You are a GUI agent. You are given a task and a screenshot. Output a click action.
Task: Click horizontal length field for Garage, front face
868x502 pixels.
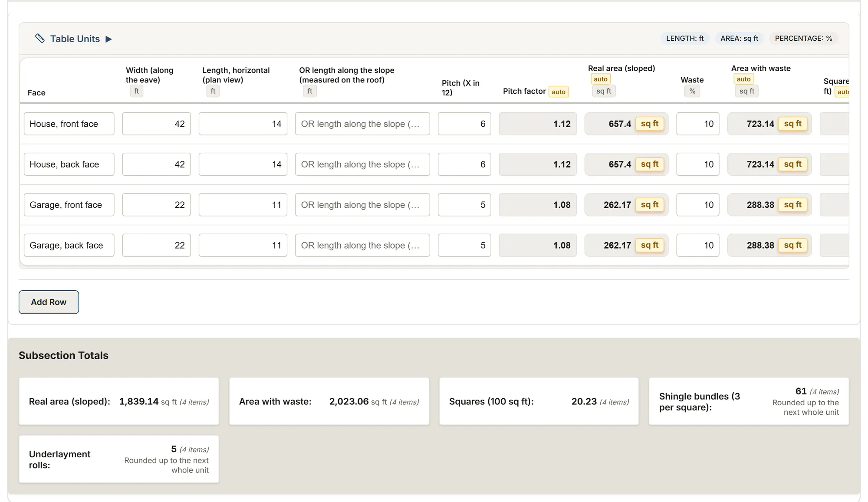pyautogui.click(x=243, y=205)
